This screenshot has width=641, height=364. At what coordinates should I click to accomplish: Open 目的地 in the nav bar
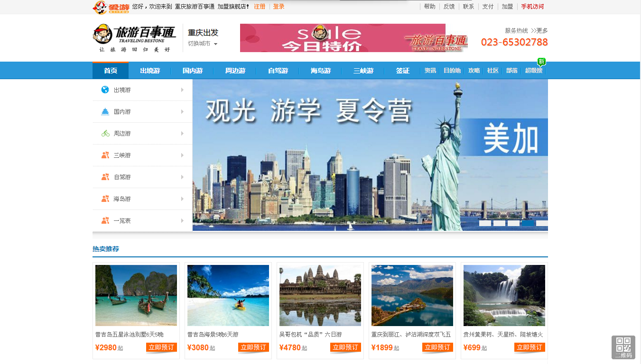tap(452, 71)
